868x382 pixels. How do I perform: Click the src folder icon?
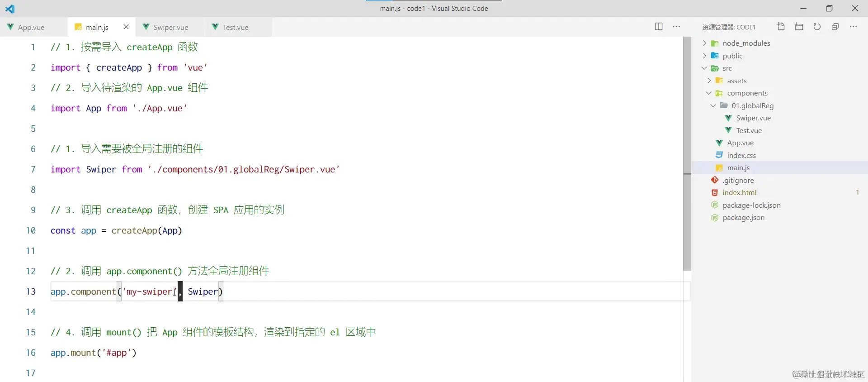715,68
